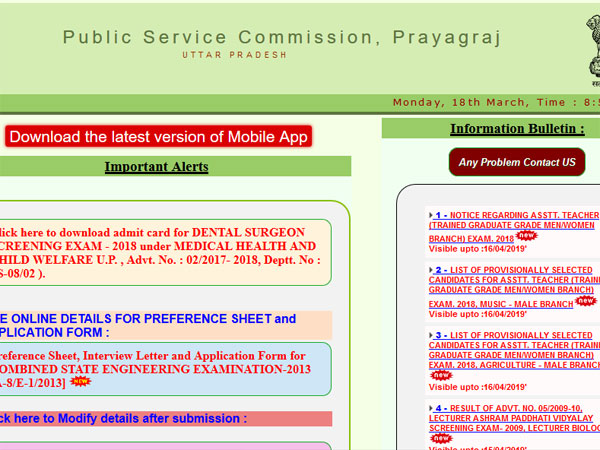Expand the arrow before notice 2

[x=431, y=270]
